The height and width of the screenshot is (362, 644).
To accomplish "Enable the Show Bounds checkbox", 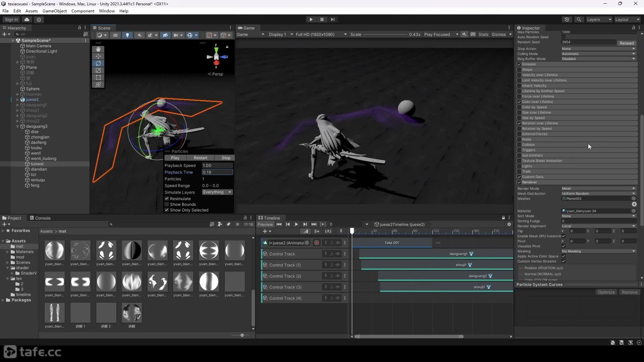I will tap(167, 204).
